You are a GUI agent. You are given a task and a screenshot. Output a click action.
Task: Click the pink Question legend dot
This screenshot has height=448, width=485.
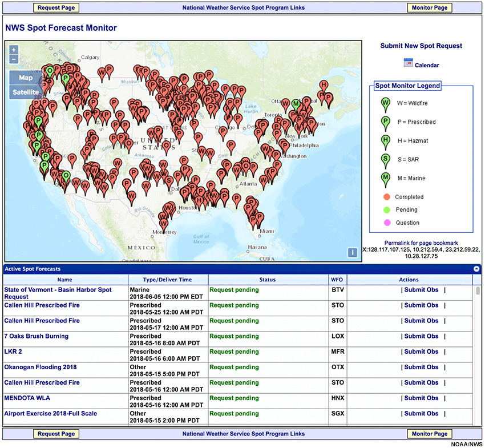(x=387, y=223)
